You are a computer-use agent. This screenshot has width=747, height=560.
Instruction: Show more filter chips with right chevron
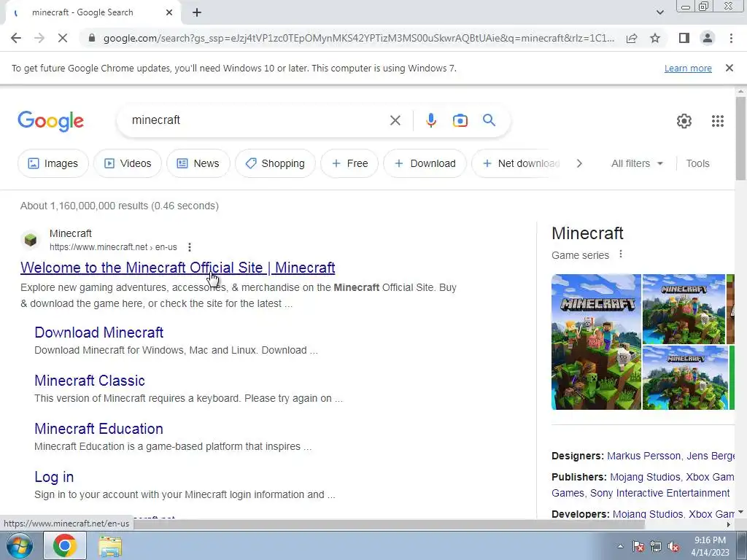[x=579, y=163]
